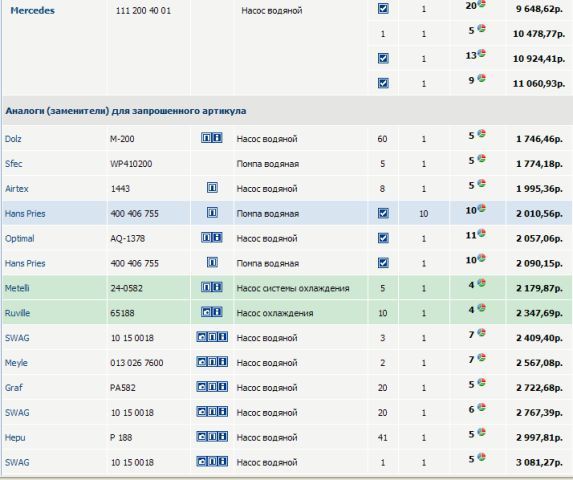
Task: Click the delivery pie chart icon in the Metelli row
Action: [x=482, y=283]
